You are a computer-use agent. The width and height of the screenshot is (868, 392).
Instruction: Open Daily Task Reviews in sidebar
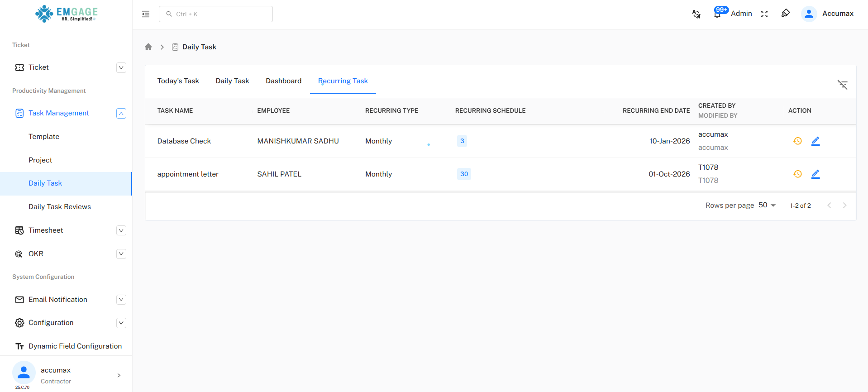[x=60, y=207]
